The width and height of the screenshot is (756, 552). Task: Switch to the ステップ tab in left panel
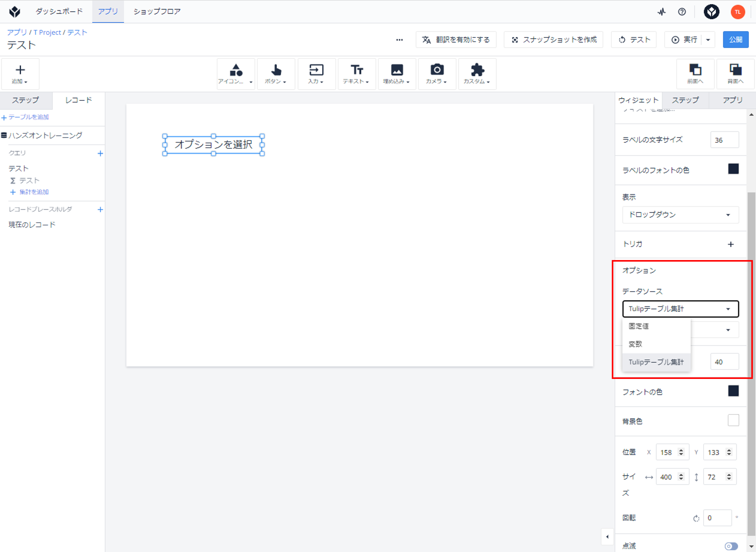[26, 100]
